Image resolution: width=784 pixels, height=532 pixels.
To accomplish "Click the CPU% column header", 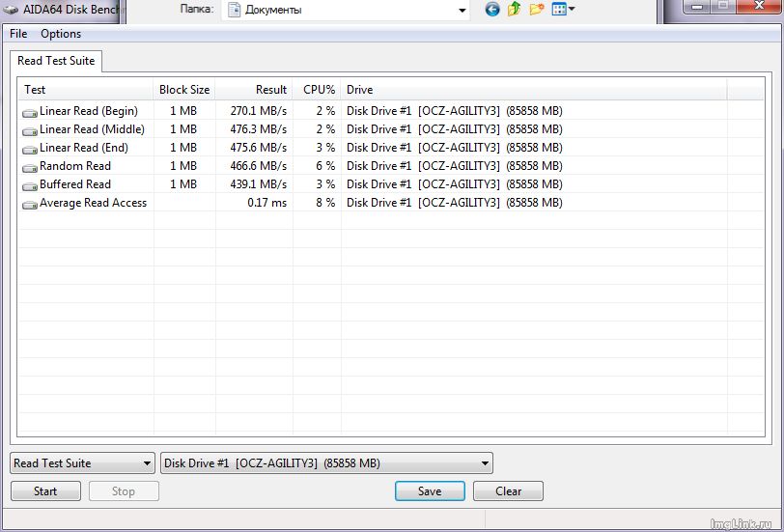I will (x=318, y=90).
